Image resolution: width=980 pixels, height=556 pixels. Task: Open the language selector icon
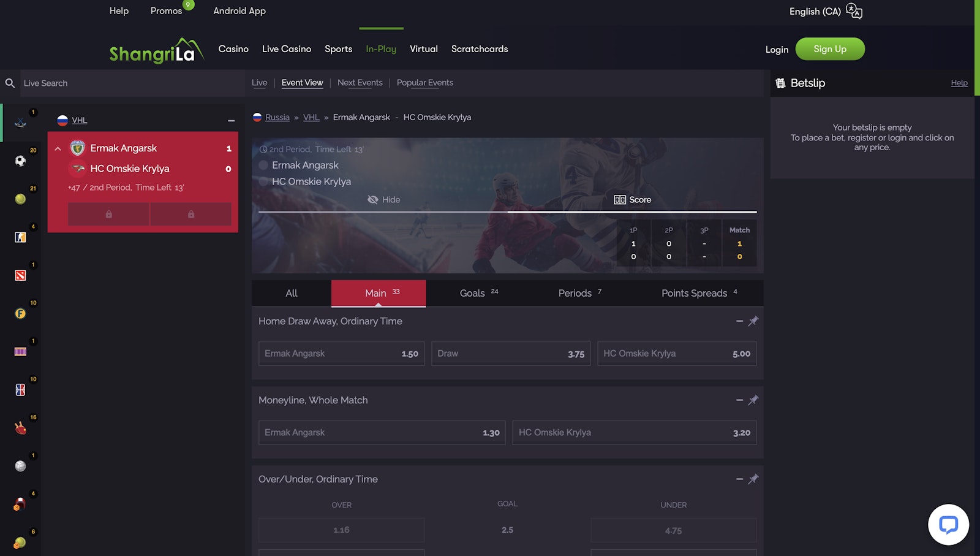[x=854, y=11]
